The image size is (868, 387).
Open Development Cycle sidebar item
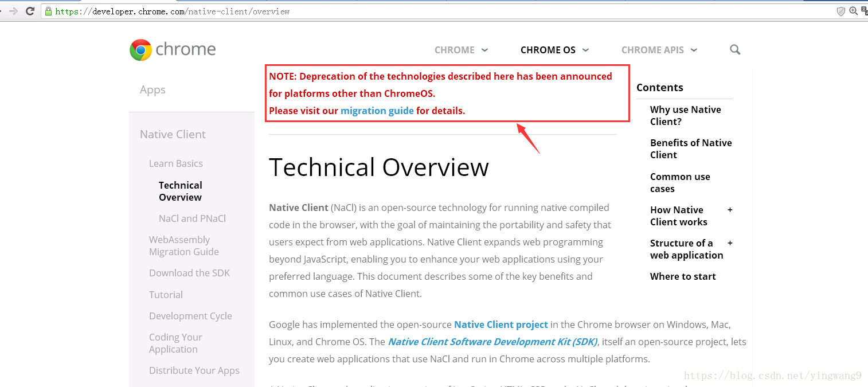tap(190, 316)
